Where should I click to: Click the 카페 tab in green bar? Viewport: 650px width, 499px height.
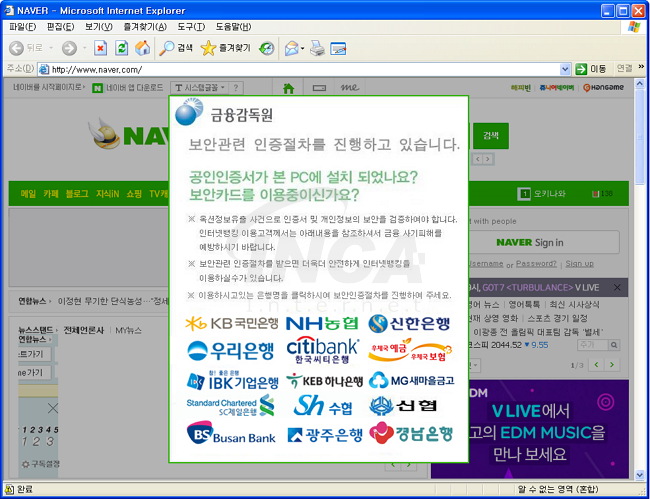pos(51,194)
